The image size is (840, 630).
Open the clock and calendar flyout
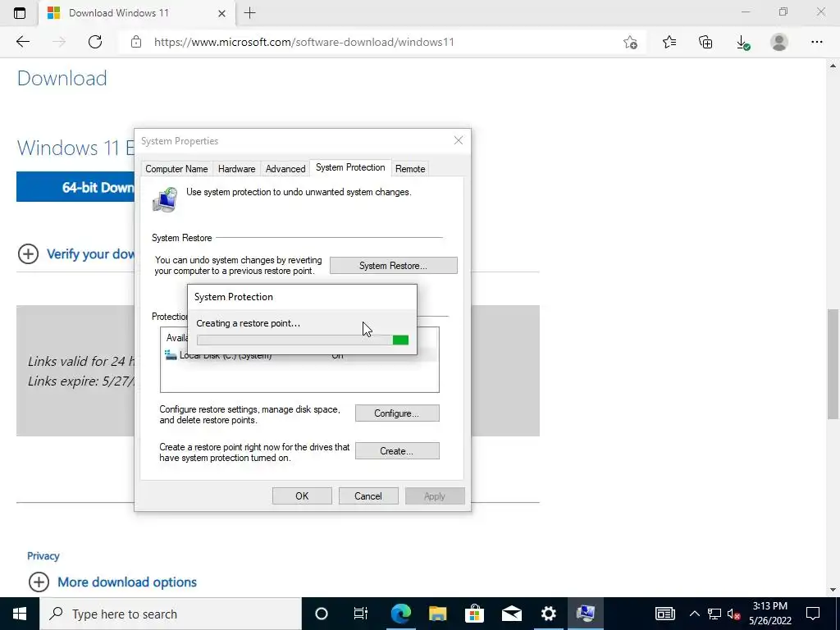click(769, 614)
